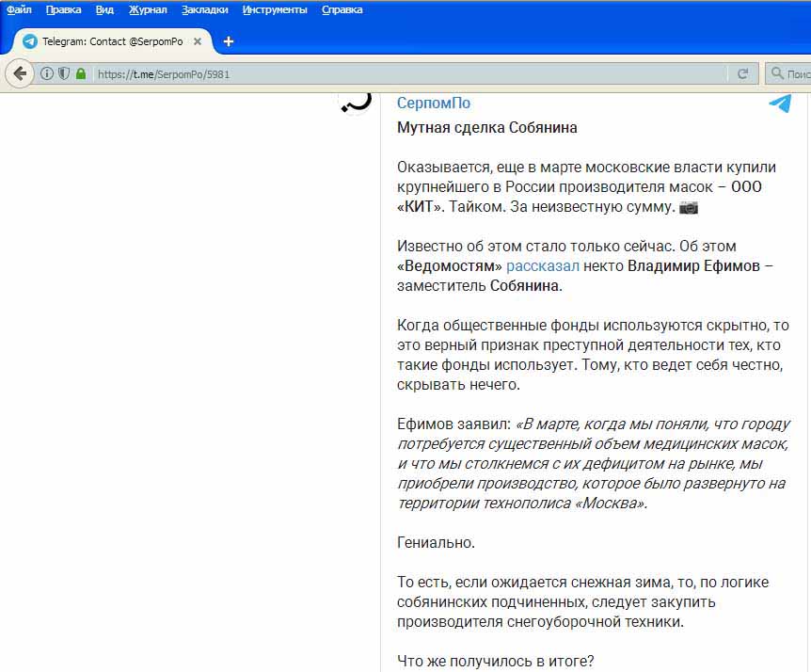Click the bold text «Ведомостям»
This screenshot has height=672, width=811.
tap(450, 266)
